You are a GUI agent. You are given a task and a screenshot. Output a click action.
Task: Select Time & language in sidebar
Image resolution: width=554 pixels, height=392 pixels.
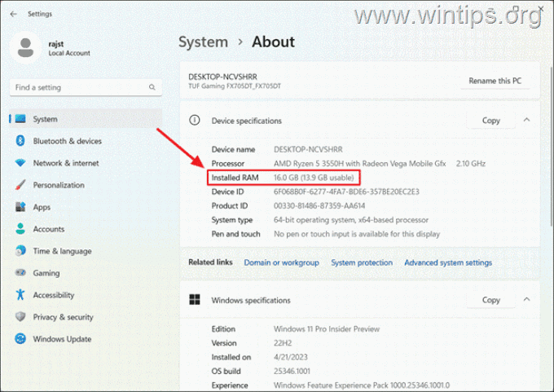86,251
